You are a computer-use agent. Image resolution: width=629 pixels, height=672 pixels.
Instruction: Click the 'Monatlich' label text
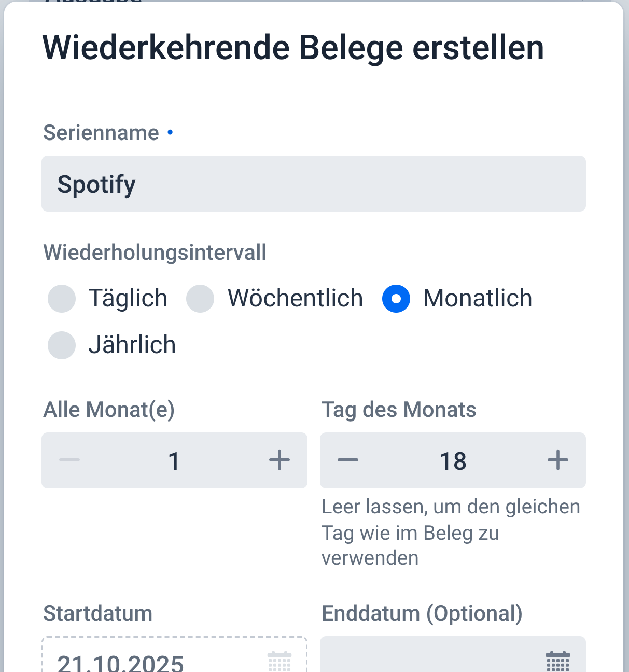coord(478,299)
